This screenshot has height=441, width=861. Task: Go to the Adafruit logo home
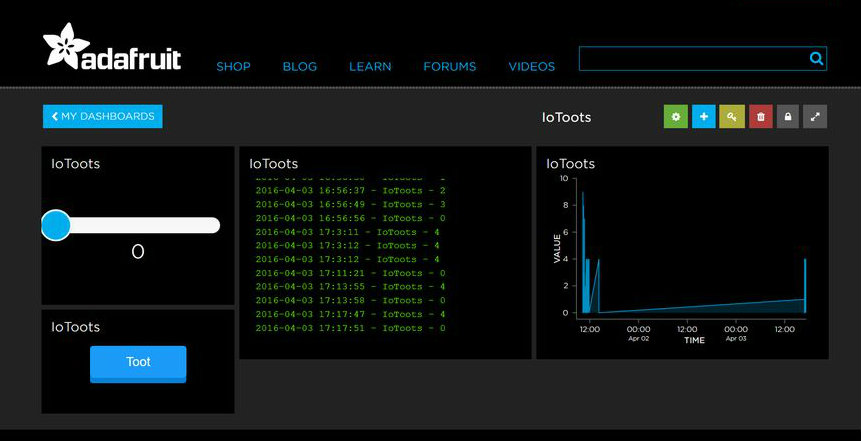pyautogui.click(x=112, y=47)
